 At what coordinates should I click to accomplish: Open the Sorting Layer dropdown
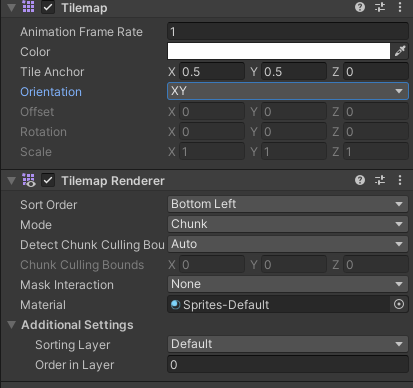288,344
